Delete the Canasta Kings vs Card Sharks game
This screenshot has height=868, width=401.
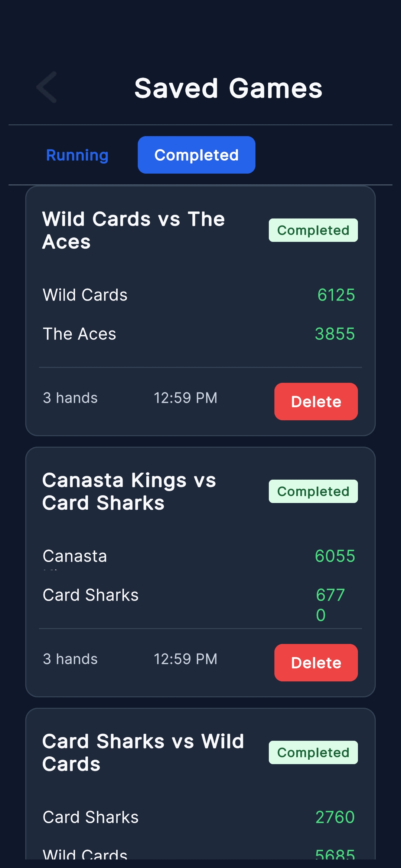[x=316, y=663]
